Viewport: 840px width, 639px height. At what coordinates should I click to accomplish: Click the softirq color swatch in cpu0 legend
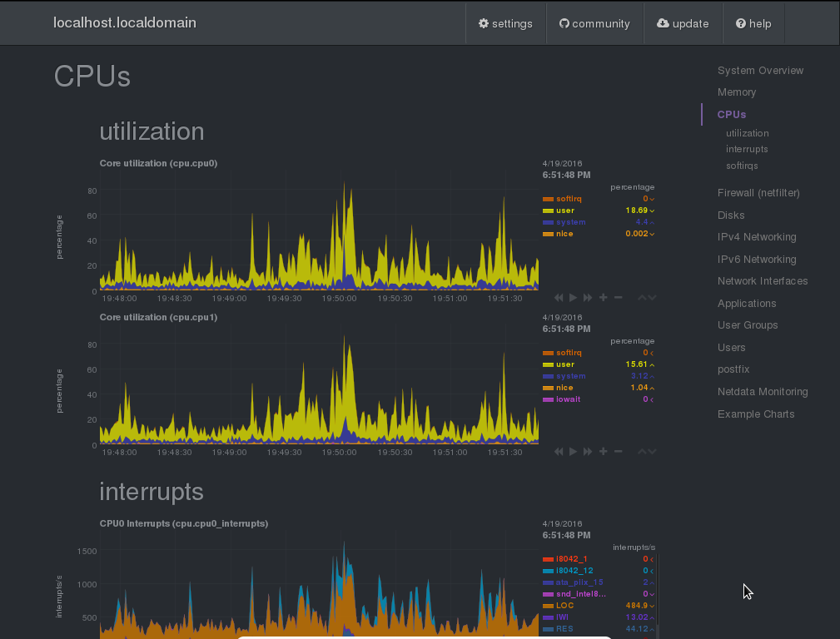548,199
